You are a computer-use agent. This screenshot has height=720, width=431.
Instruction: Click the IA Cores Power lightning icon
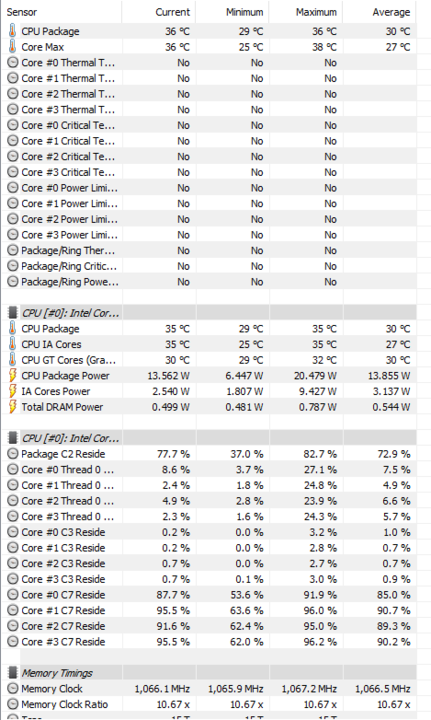pos(12,391)
